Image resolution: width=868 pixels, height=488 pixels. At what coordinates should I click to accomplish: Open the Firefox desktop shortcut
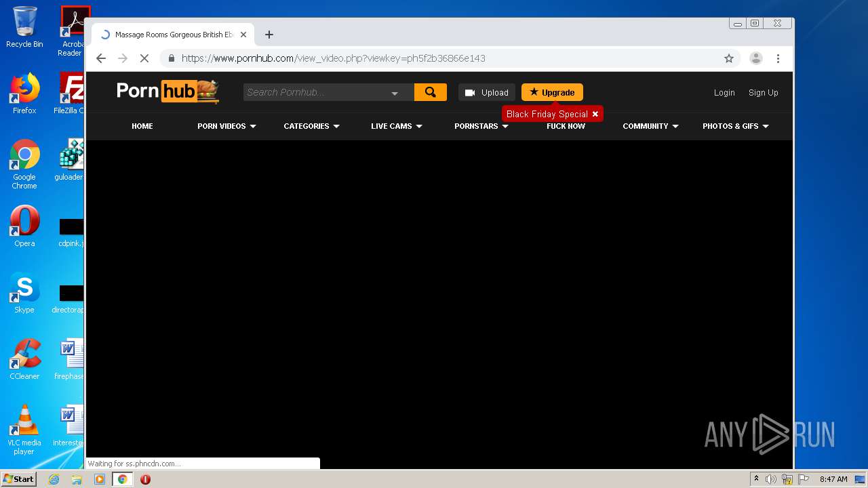pyautogui.click(x=24, y=94)
